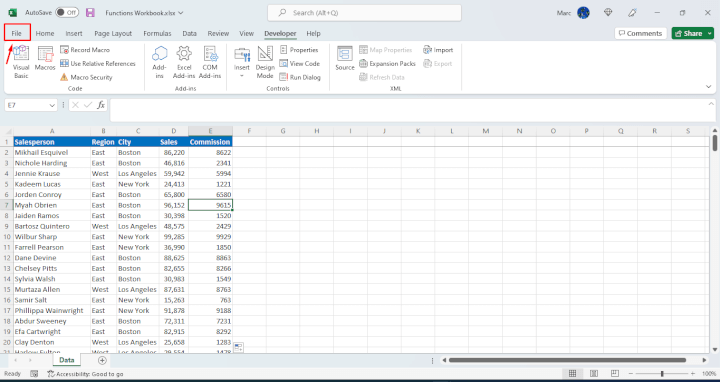Viewport: 720px width, 382px height.
Task: Click the horizontal scrollbar
Action: coord(568,360)
